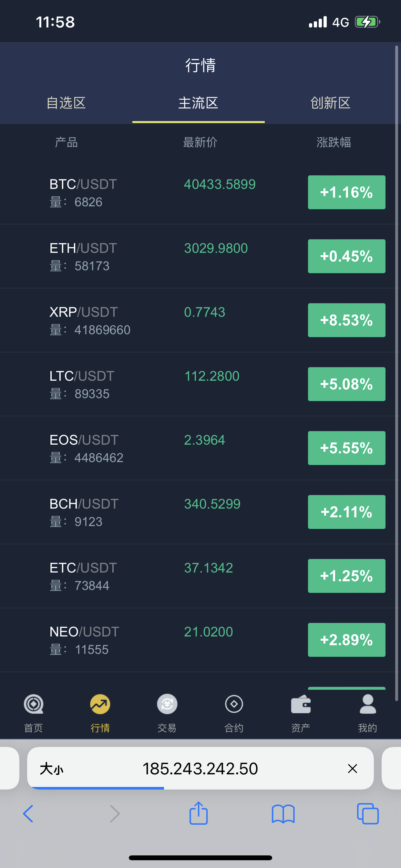Open the LTC/USDT trading pair row
Image resolution: width=401 pixels, height=868 pixels.
(x=152, y=384)
